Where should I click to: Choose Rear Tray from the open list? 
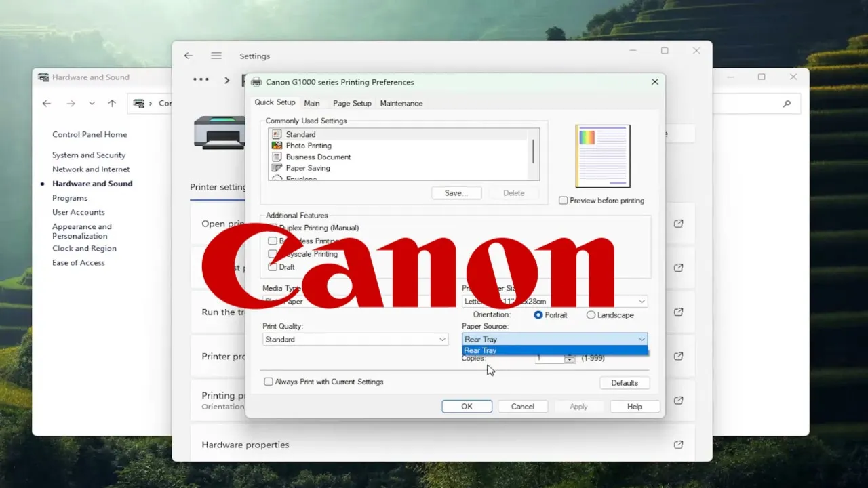click(555, 350)
